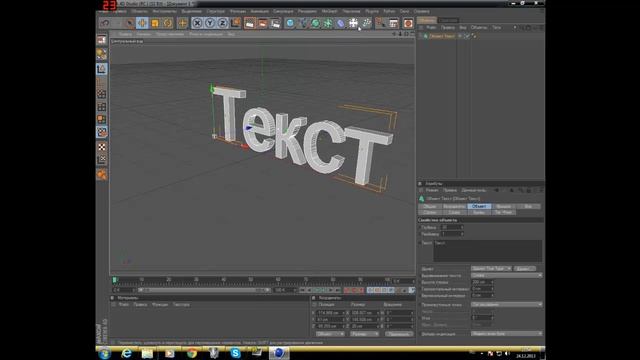
Task: Activate the Scale tool
Action: point(155,23)
